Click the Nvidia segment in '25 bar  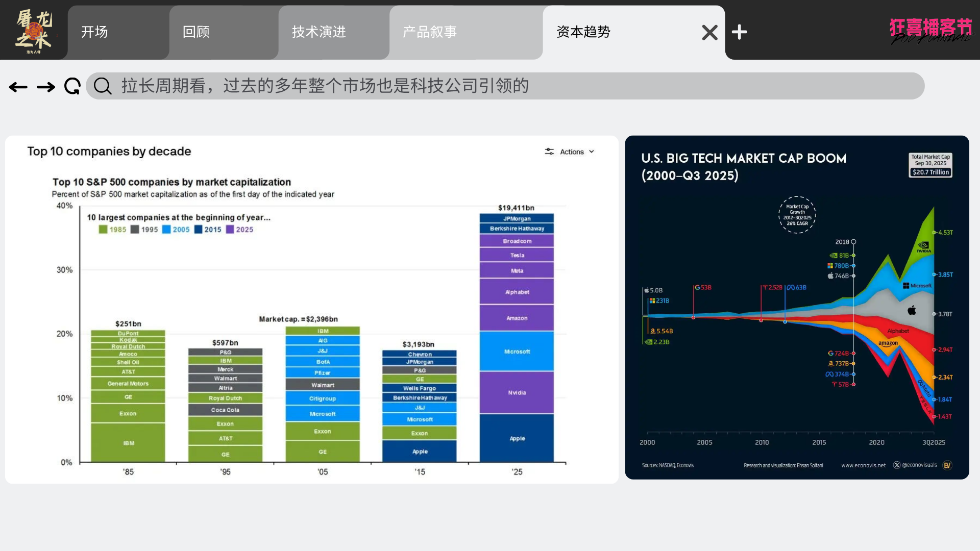pos(517,392)
